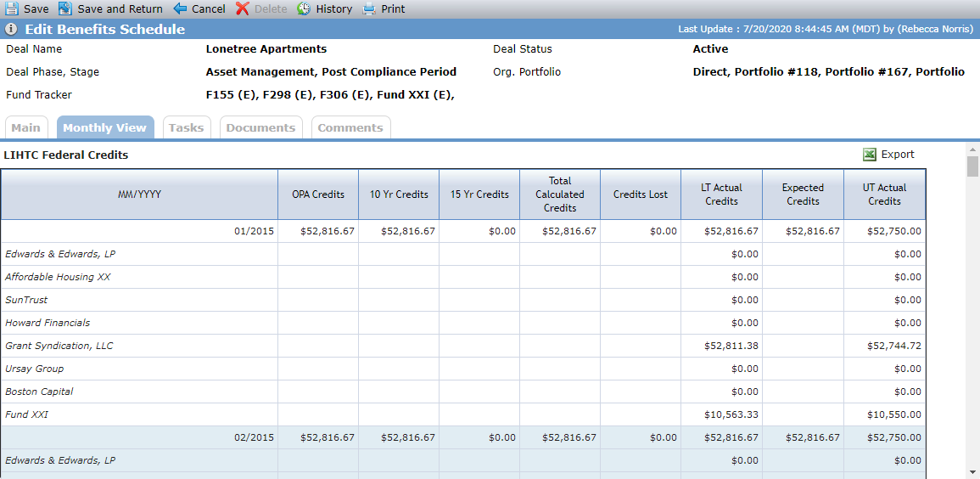Click the Fund XXI row label
The image size is (980, 479).
point(26,414)
